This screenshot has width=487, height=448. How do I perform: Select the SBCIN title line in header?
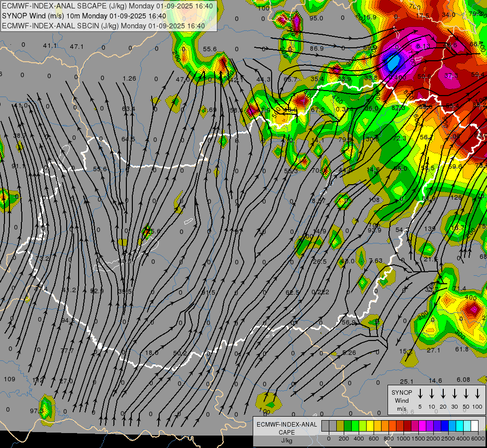click(x=103, y=26)
